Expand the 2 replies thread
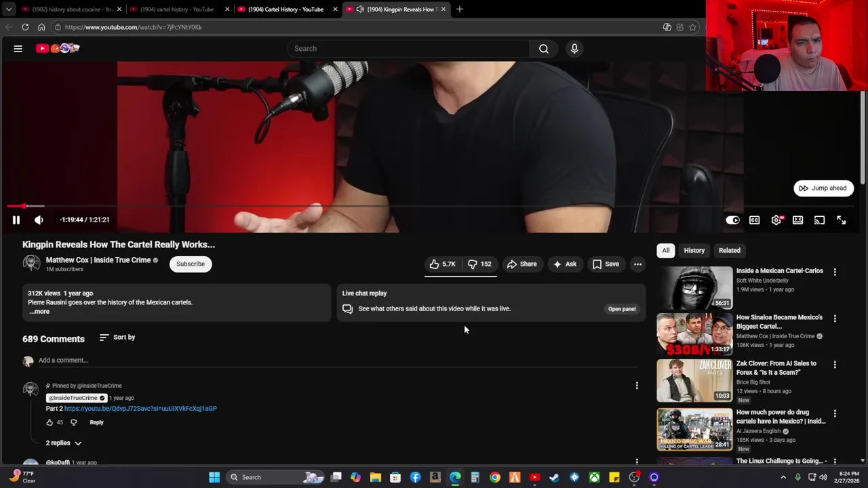 [x=64, y=443]
